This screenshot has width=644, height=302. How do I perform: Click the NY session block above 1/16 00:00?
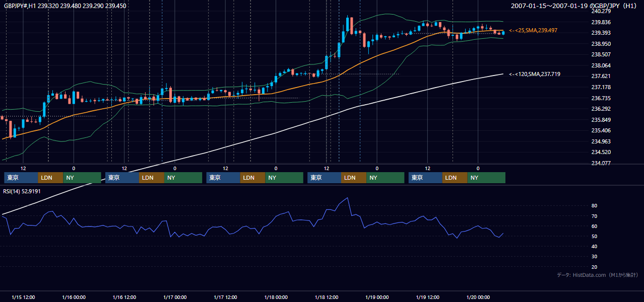tap(82, 178)
